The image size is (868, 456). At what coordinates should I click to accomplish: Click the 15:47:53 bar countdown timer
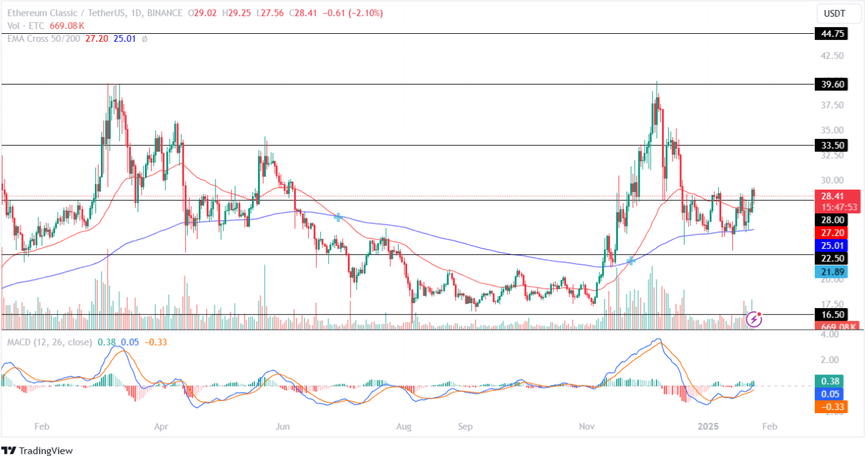coord(837,207)
